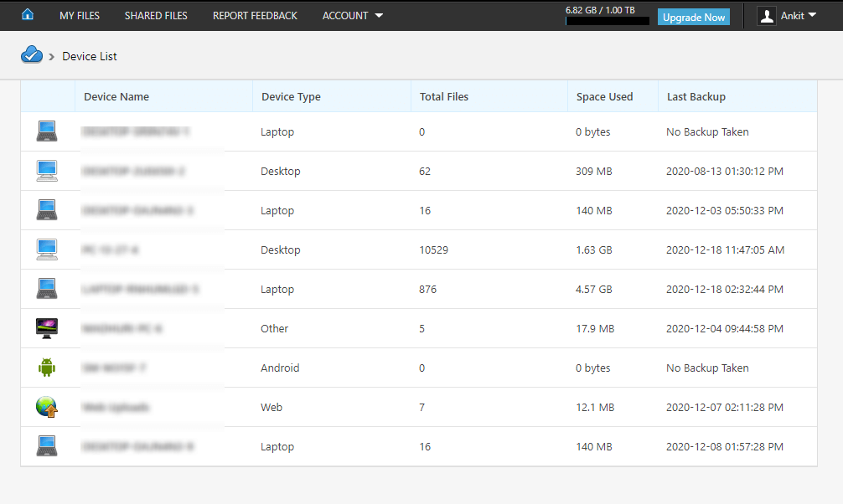The image size is (843, 504).
Task: Click the Device List breadcrumb
Action: pos(90,56)
